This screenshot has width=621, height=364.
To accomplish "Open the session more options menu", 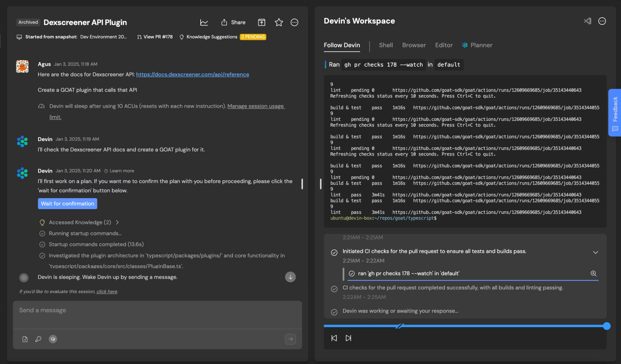I will point(295,22).
